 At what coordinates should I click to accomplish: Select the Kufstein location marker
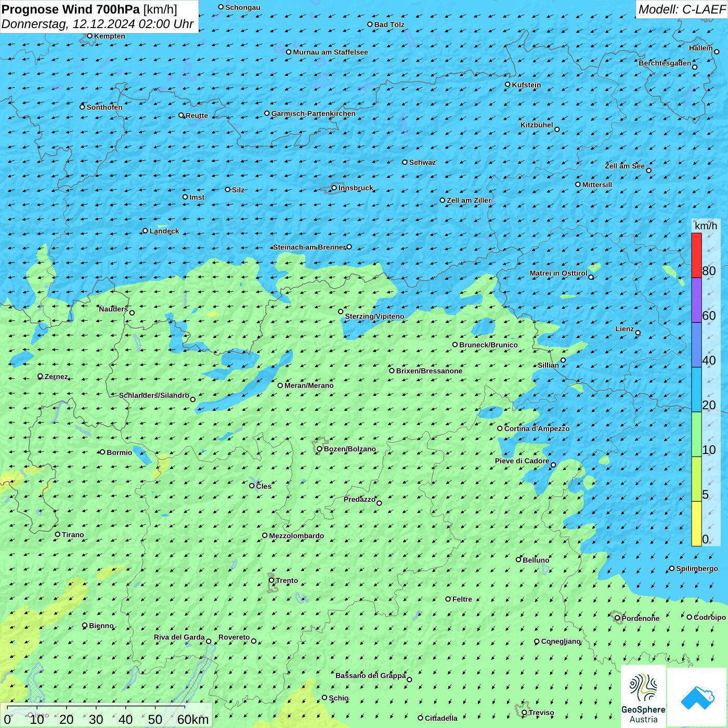click(508, 84)
